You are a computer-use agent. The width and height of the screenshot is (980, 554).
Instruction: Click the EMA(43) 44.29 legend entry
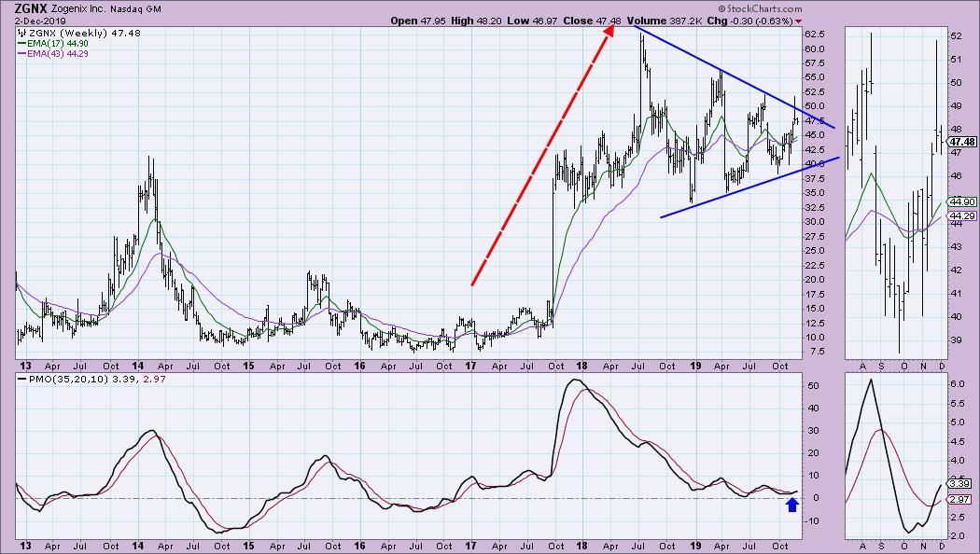(x=53, y=54)
